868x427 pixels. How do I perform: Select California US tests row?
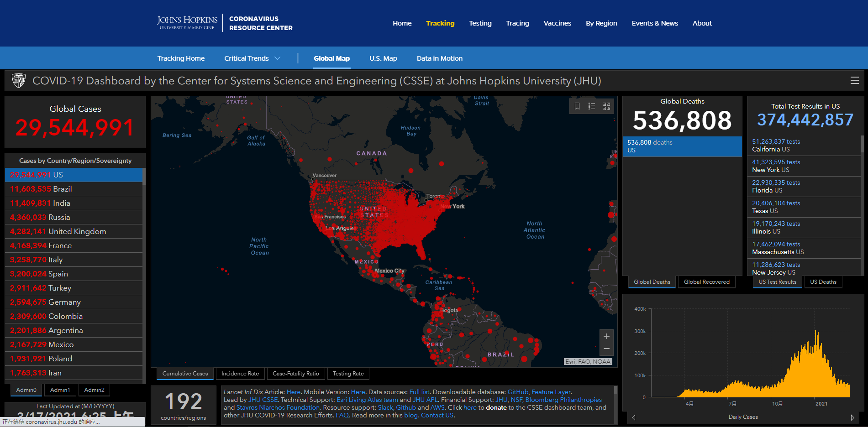804,146
